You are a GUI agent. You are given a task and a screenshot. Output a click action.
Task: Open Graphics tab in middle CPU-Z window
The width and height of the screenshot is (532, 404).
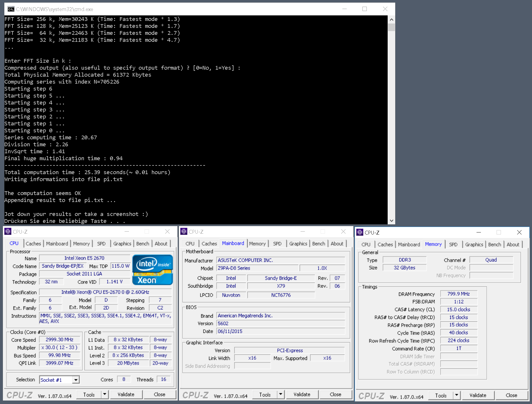pyautogui.click(x=298, y=244)
